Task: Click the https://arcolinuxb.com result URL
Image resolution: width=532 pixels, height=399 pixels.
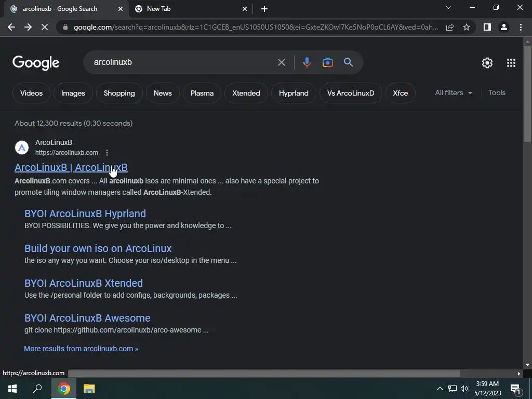Action: coord(66,153)
